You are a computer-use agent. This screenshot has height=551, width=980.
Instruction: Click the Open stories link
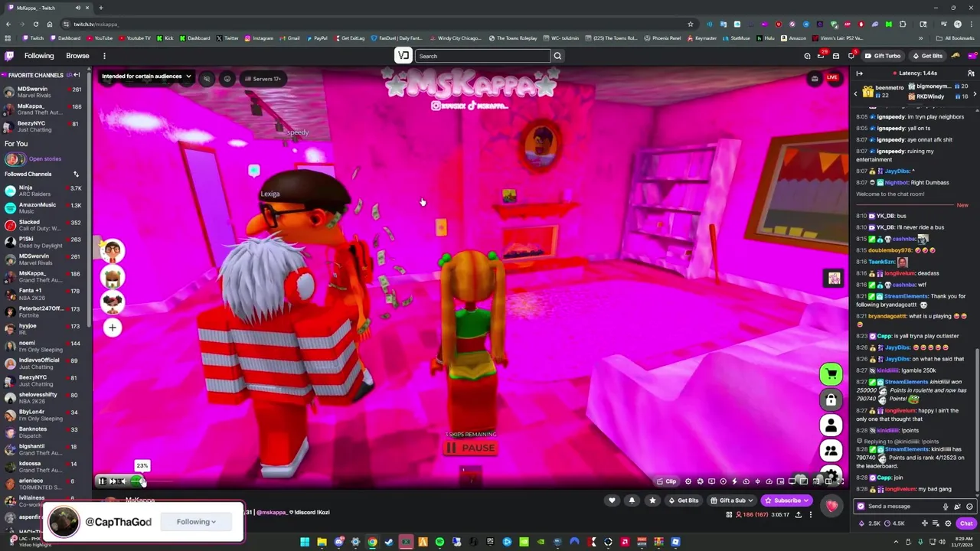pos(45,159)
